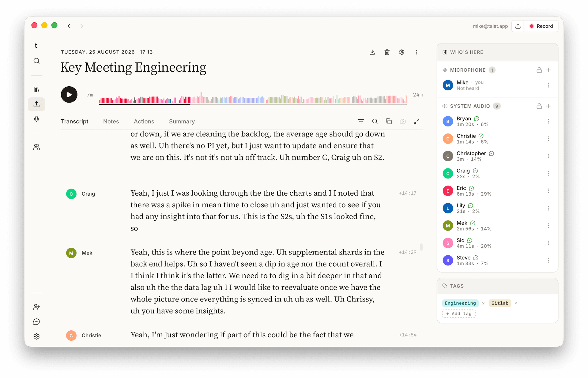Collapse the Who's Here panel
The width and height of the screenshot is (588, 379).
[x=445, y=52]
